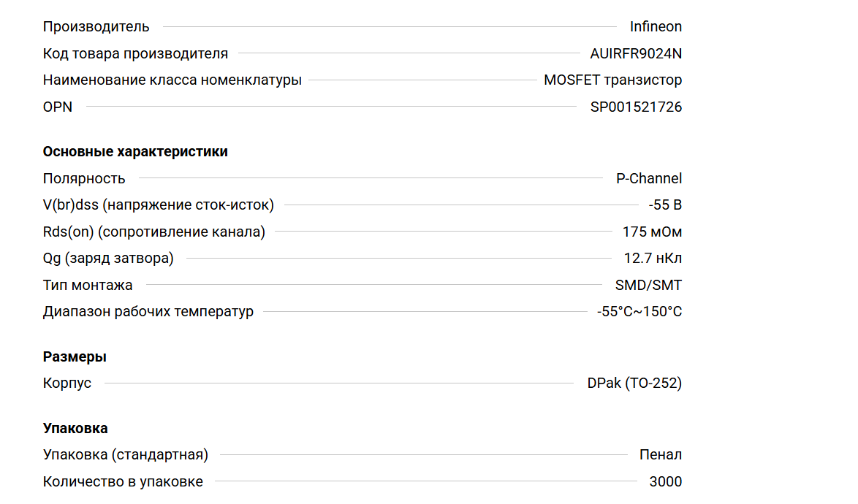Click the Производитель label
This screenshot has height=504, width=858.
tap(96, 27)
